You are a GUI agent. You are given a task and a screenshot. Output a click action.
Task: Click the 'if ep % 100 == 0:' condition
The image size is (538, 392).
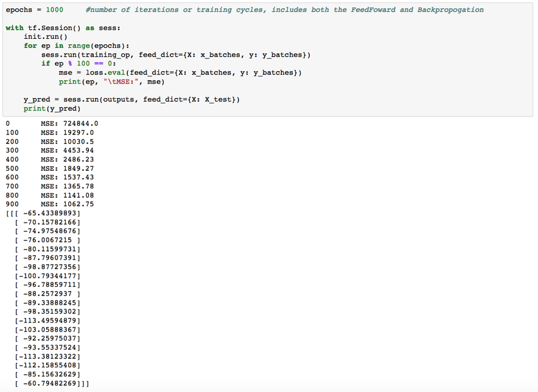point(78,63)
